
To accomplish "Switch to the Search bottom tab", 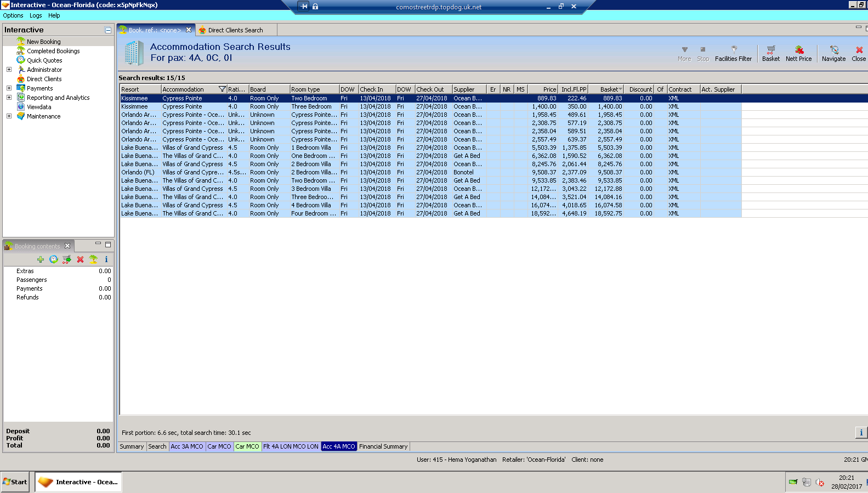I will pyautogui.click(x=157, y=446).
